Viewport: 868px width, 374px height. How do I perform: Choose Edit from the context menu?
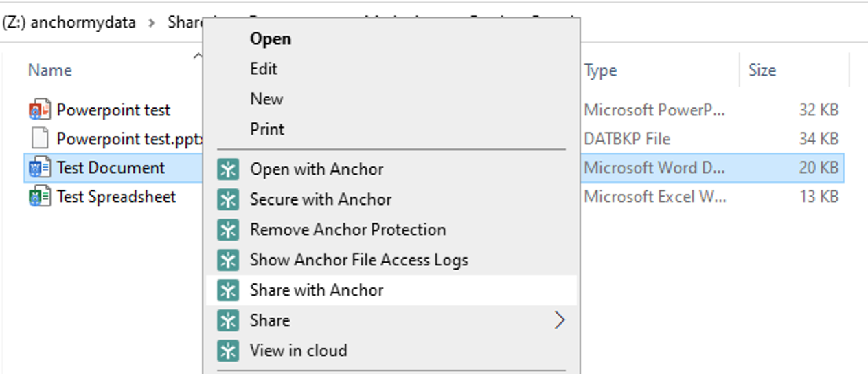pyautogui.click(x=264, y=69)
